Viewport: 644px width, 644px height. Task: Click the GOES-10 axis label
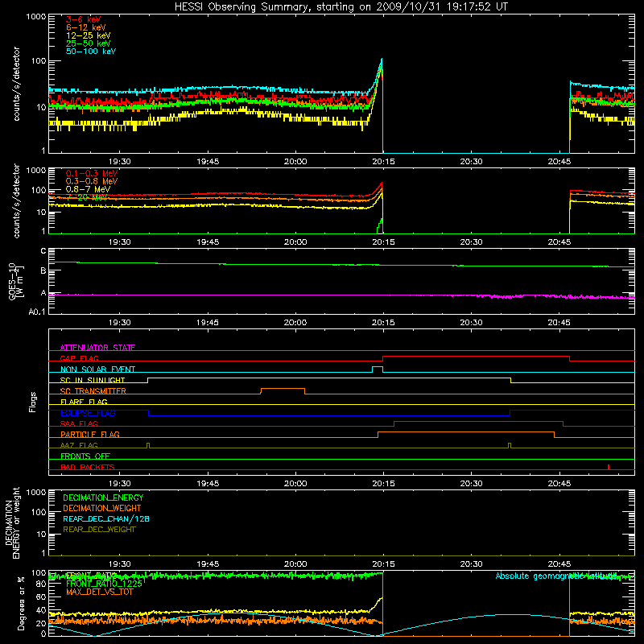[16, 281]
